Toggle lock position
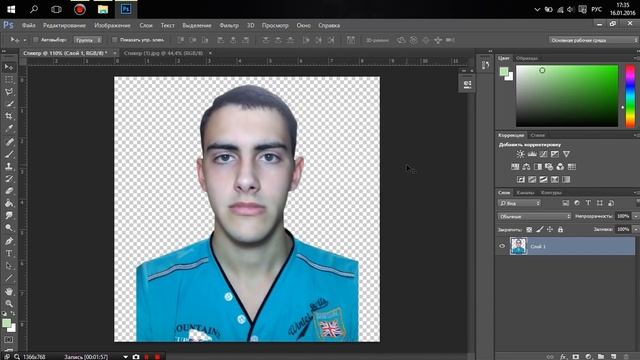This screenshot has height=360, width=640. pyautogui.click(x=550, y=230)
